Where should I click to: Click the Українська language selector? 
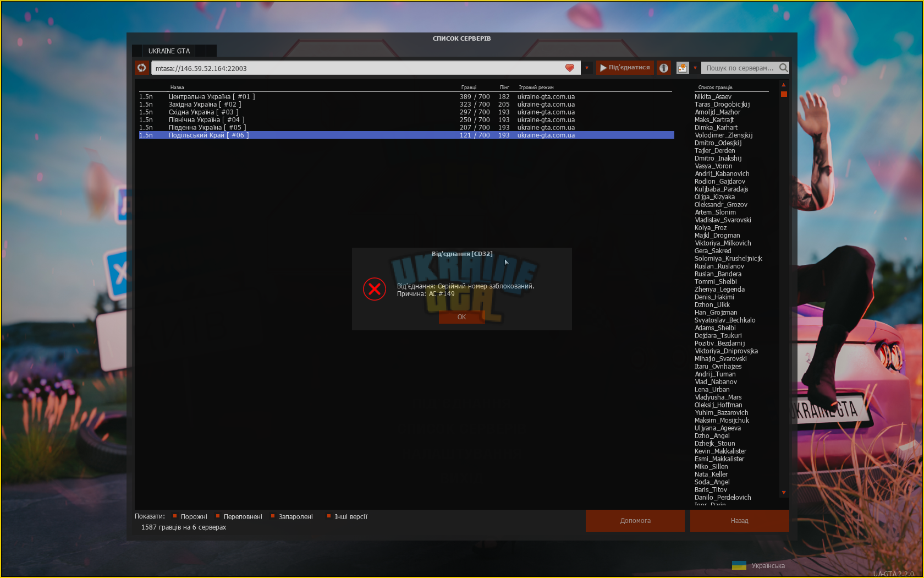click(768, 566)
